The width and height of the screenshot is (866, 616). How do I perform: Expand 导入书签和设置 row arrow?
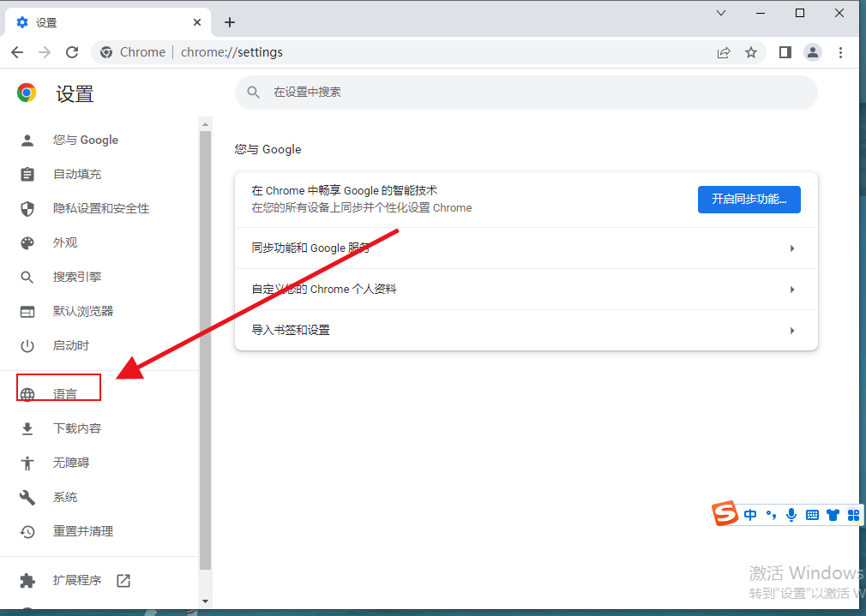[792, 331]
